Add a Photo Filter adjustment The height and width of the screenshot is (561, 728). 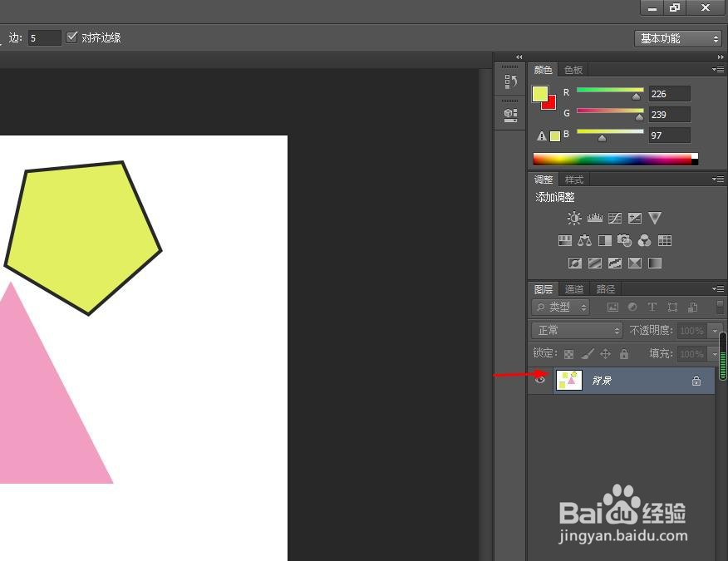point(624,240)
